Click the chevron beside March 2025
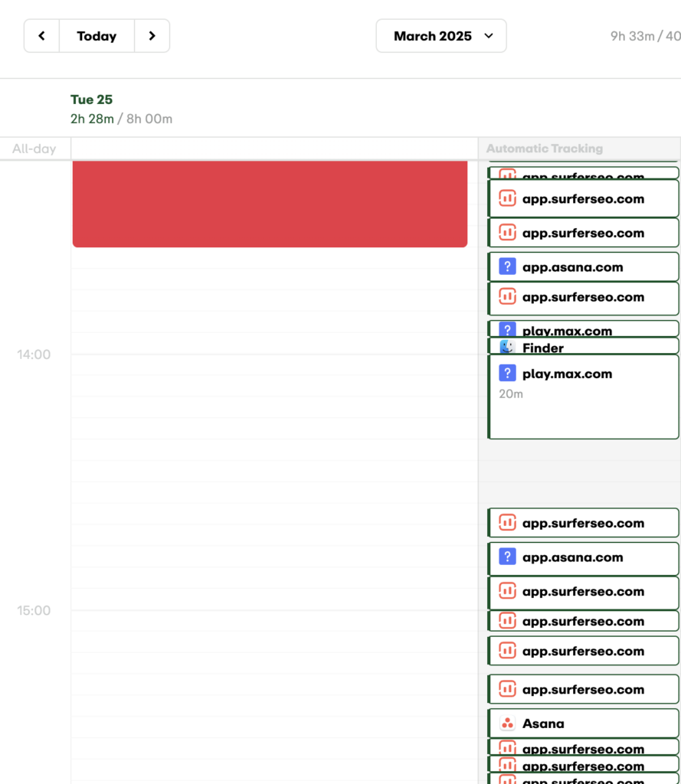681x784 pixels. pos(489,36)
